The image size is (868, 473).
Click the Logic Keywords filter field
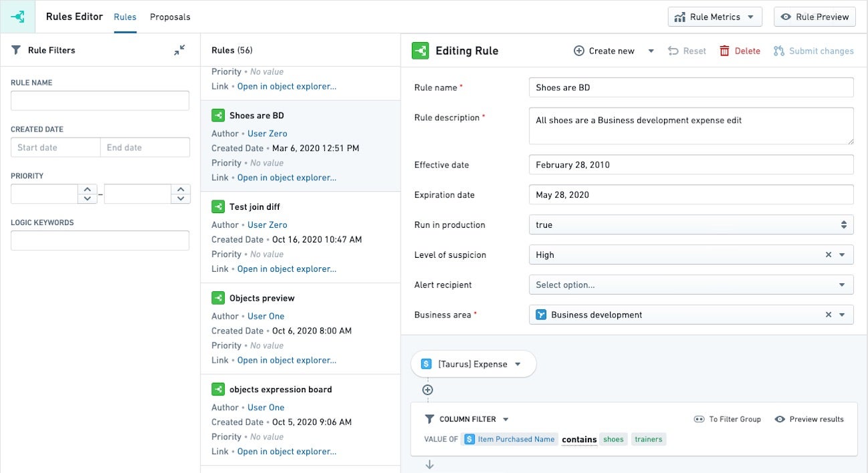(x=100, y=241)
